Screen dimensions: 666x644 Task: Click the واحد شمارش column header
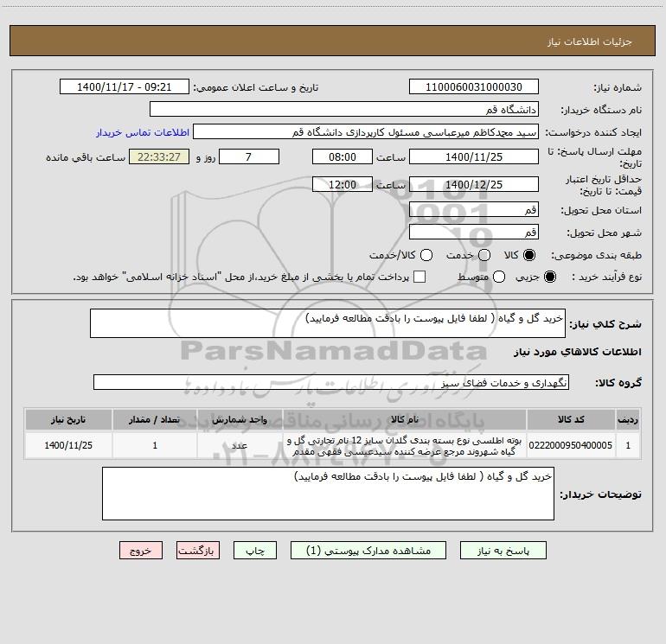[240, 419]
